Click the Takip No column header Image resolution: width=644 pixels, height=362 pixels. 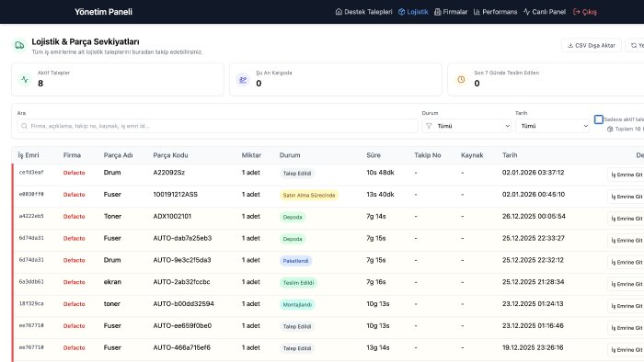pyautogui.click(x=428, y=155)
